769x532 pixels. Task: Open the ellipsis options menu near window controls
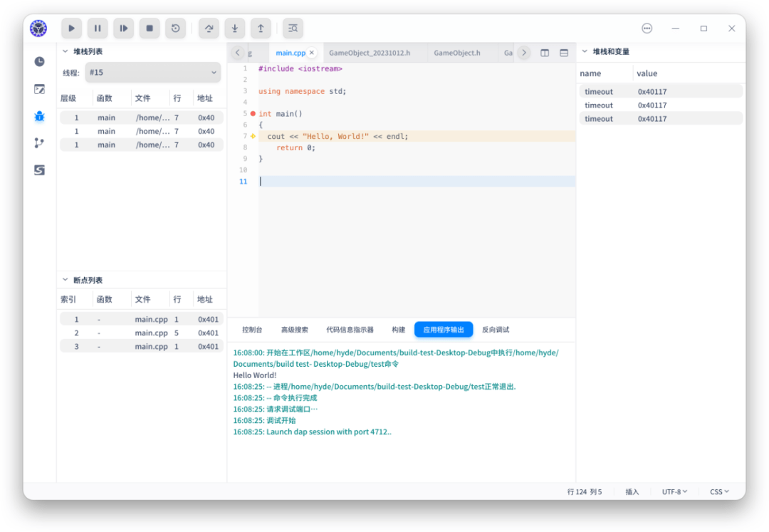pyautogui.click(x=647, y=28)
